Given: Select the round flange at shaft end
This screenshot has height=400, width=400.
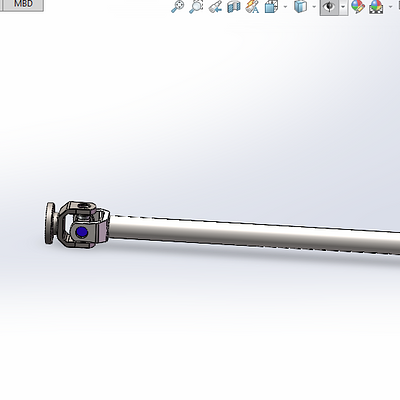Looking at the screenshot, I should (x=50, y=223).
